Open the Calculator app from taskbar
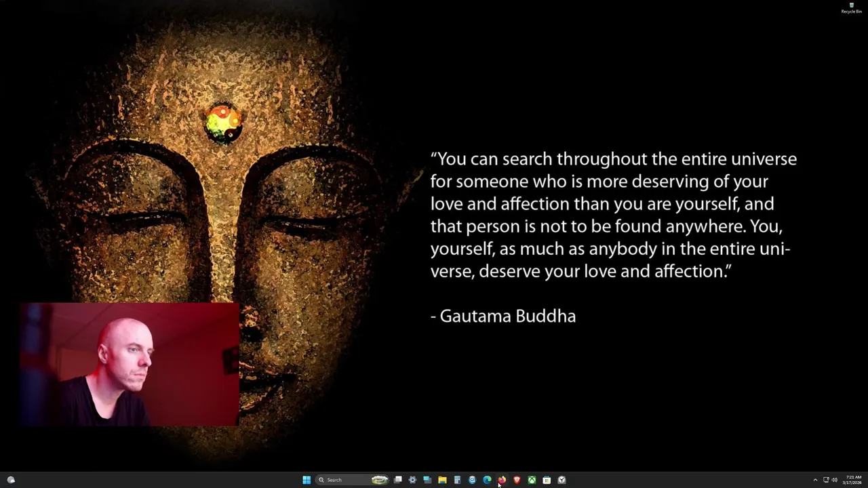This screenshot has width=868, height=488. point(457,480)
